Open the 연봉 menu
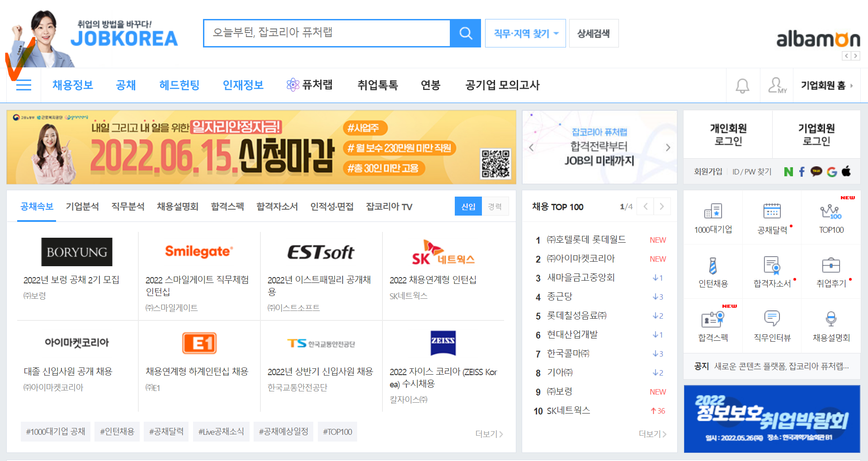The image size is (868, 461). (430, 85)
